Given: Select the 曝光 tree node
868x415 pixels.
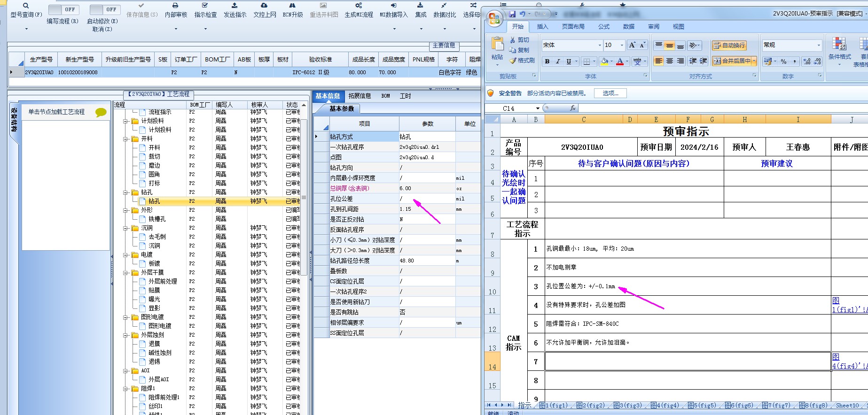Looking at the screenshot, I should coord(154,300).
